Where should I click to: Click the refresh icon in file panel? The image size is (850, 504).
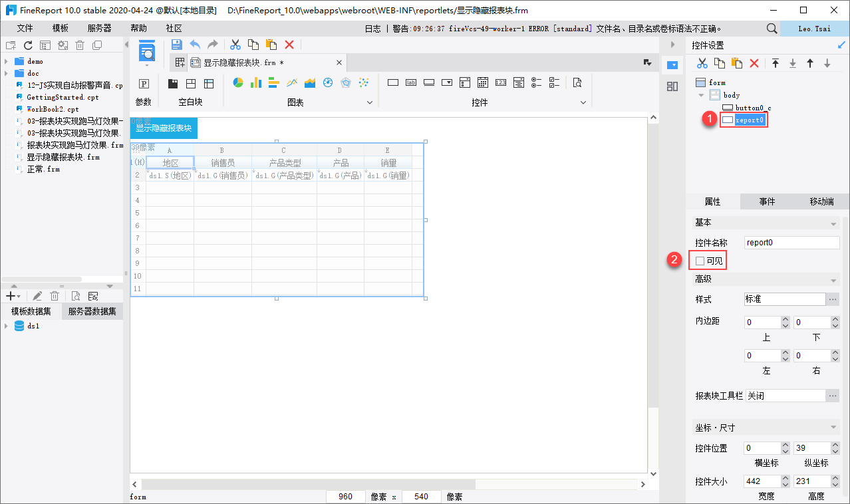(28, 45)
